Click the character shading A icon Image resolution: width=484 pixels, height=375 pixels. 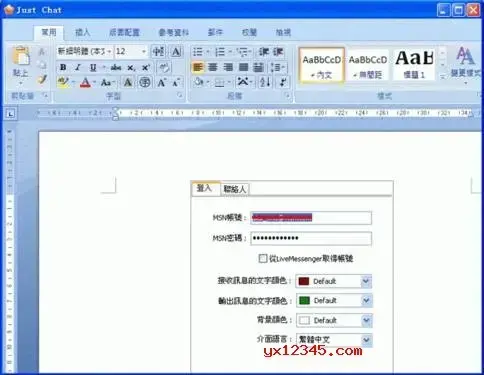pyautogui.click(x=128, y=82)
